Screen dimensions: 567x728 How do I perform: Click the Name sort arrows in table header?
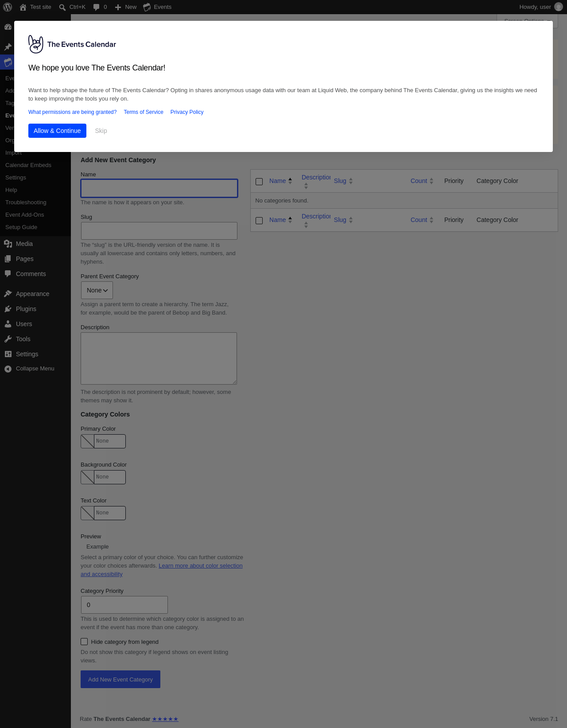[x=290, y=181]
